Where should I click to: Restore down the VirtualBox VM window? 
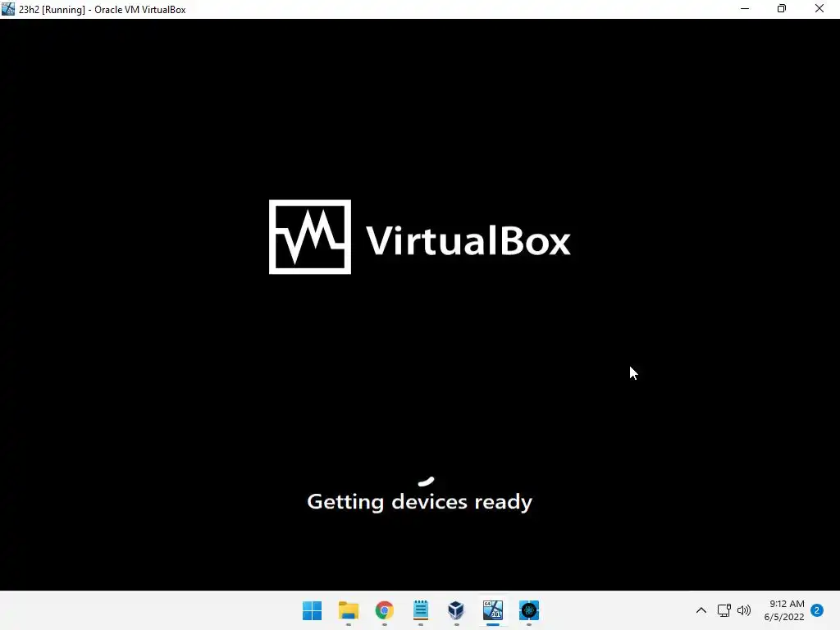pyautogui.click(x=782, y=8)
